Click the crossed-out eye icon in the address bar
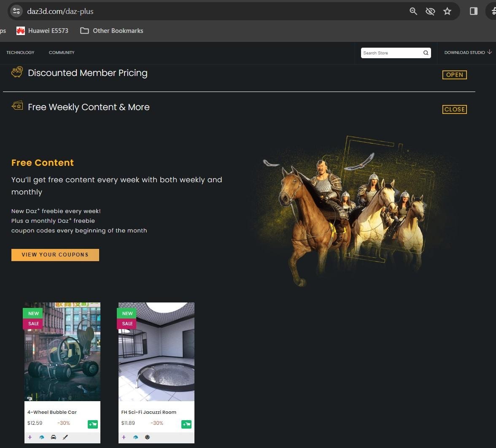 430,11
